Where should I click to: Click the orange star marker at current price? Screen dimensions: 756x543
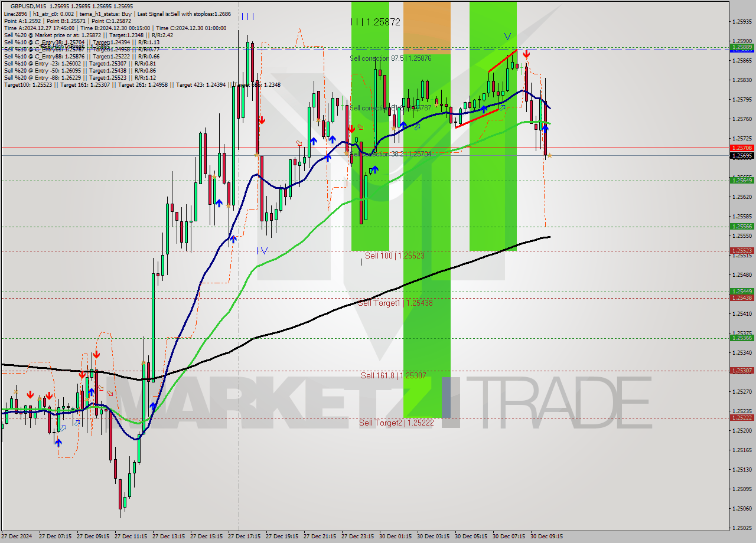(550, 155)
